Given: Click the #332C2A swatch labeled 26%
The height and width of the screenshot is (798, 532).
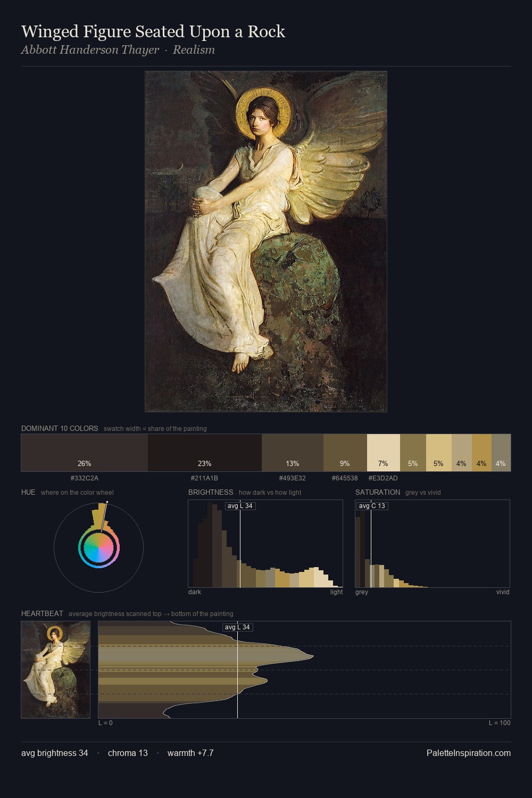Looking at the screenshot, I should click(85, 453).
